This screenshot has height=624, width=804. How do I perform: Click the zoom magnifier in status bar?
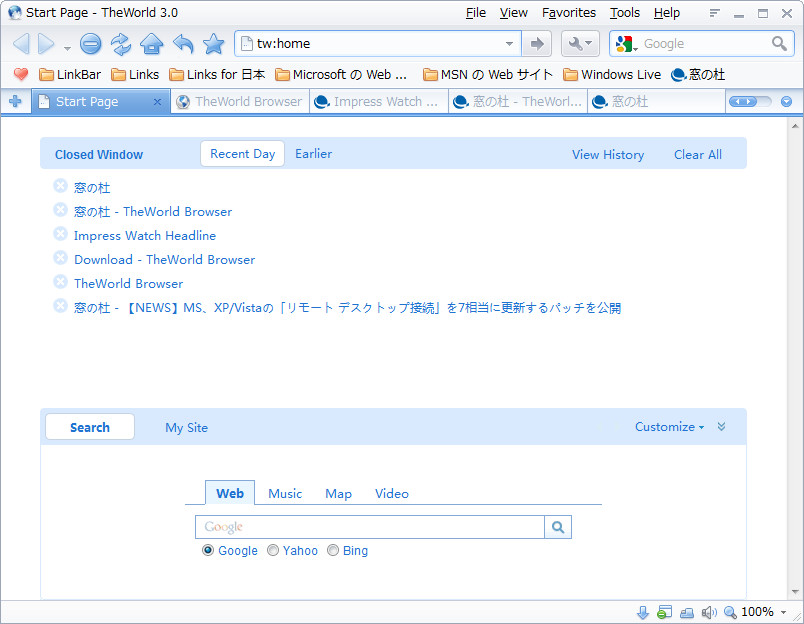pos(730,612)
